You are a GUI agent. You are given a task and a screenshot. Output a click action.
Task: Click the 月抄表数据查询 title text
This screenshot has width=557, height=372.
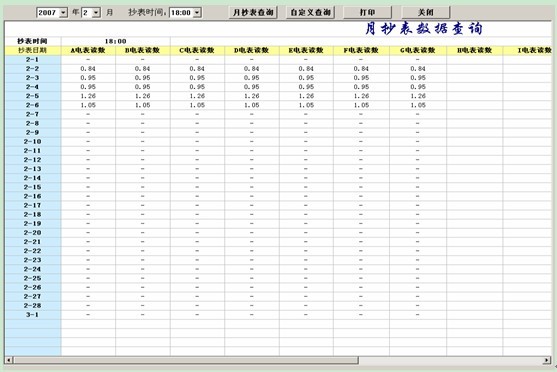point(424,28)
